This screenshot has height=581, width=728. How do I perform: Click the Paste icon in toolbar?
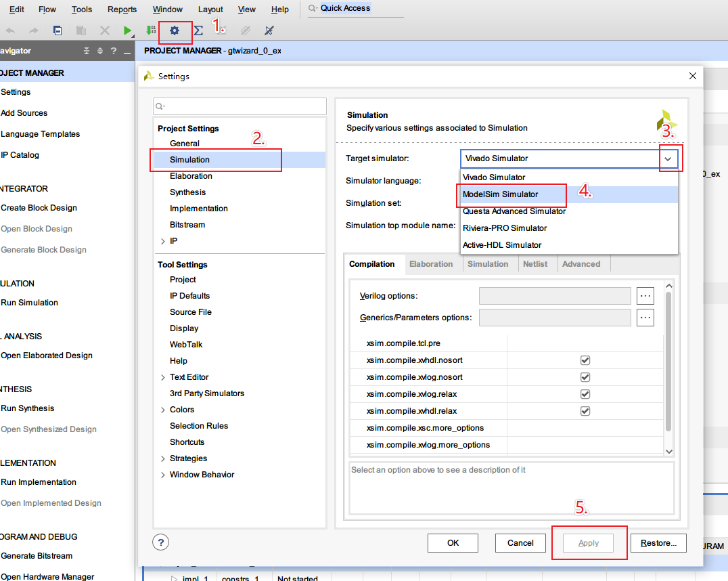click(x=81, y=30)
